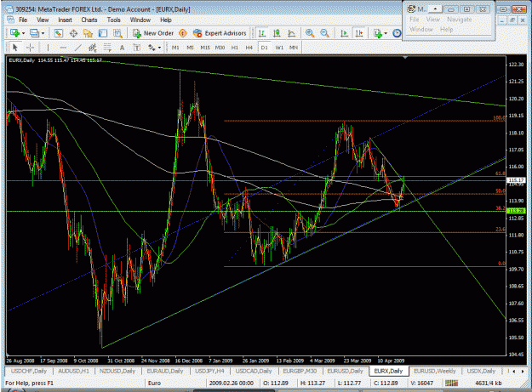Toggle Auto Scroll chart icon
532x392 pixels.
tap(344, 33)
